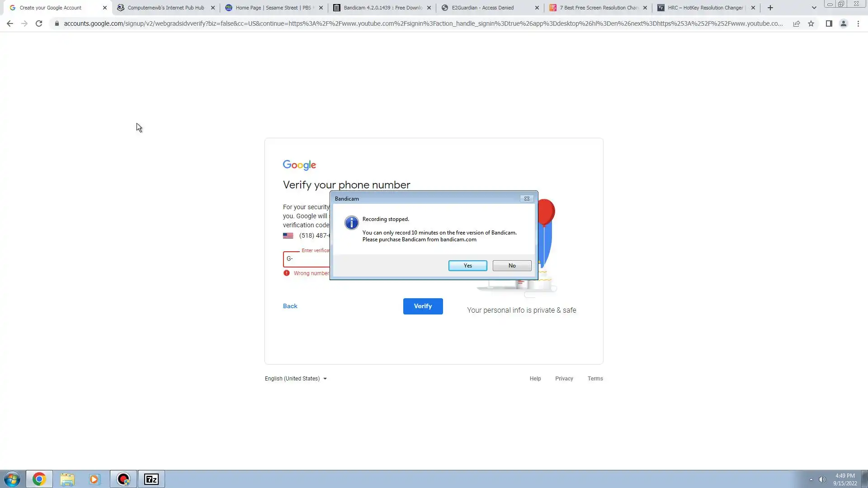Click the system volume tray icon
Screen dimensions: 868x488
(822, 479)
